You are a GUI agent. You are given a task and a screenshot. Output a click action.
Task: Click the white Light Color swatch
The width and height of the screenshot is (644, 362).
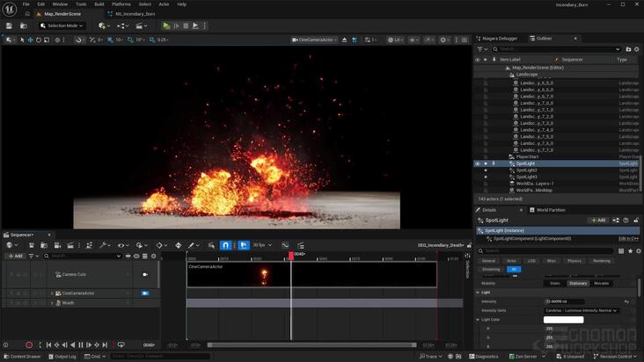(x=563, y=319)
